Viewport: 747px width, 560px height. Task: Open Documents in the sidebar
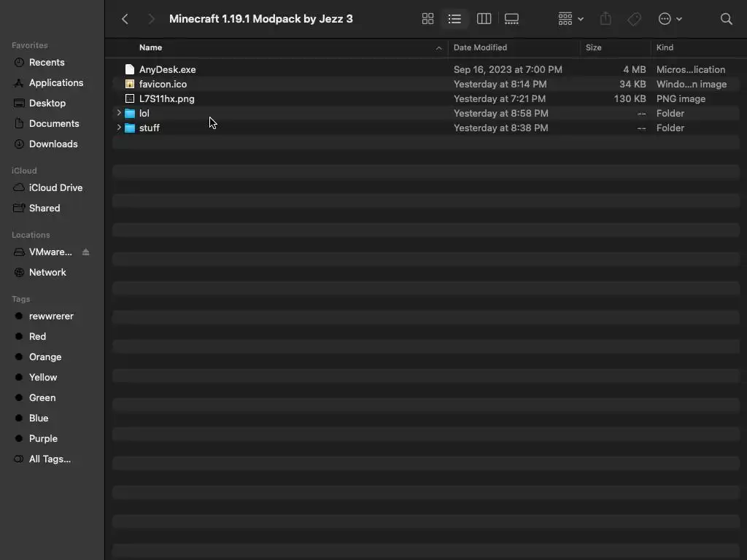coord(54,124)
